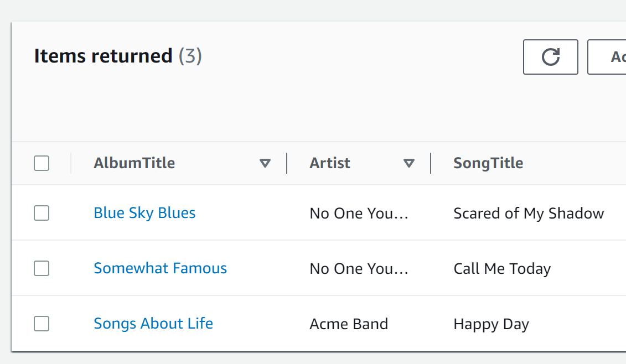Tick the Songs About Life row checkbox

click(x=42, y=324)
